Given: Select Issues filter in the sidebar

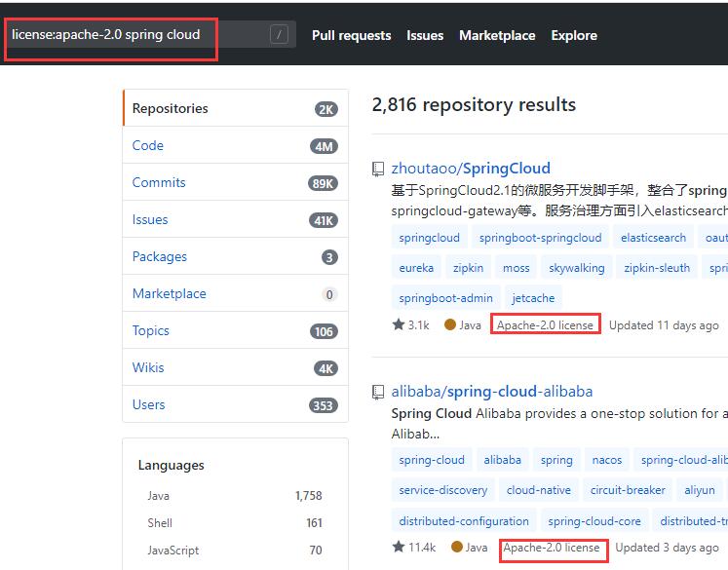Looking at the screenshot, I should pyautogui.click(x=236, y=219).
